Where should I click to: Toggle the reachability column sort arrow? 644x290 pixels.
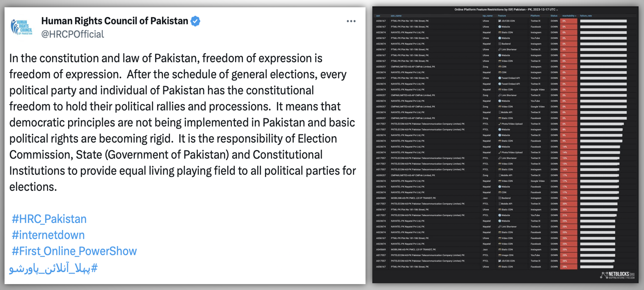[x=576, y=16]
